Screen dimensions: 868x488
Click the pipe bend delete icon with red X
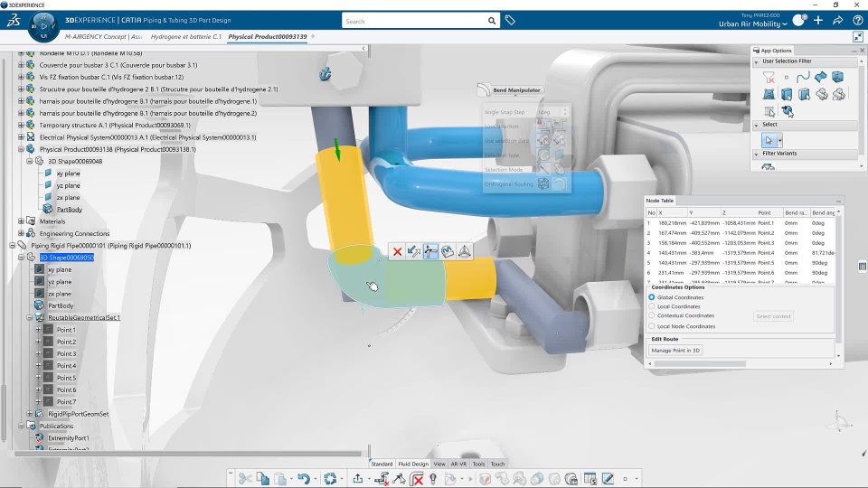(417, 479)
